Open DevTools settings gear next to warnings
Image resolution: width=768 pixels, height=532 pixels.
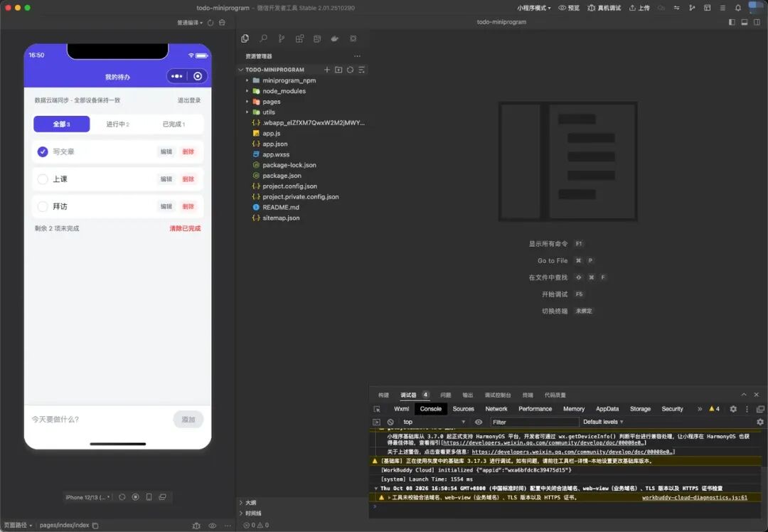tap(733, 408)
